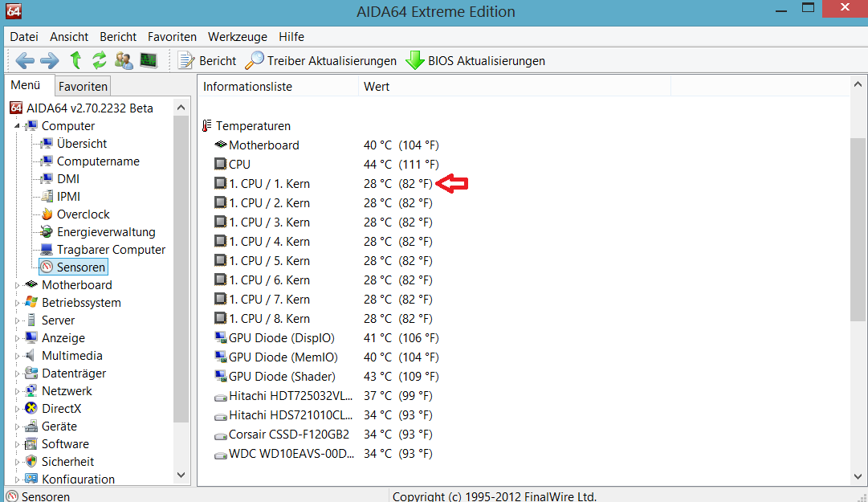Select the 1. CPU / 8. Kern row
This screenshot has height=502, width=868.
click(x=323, y=318)
